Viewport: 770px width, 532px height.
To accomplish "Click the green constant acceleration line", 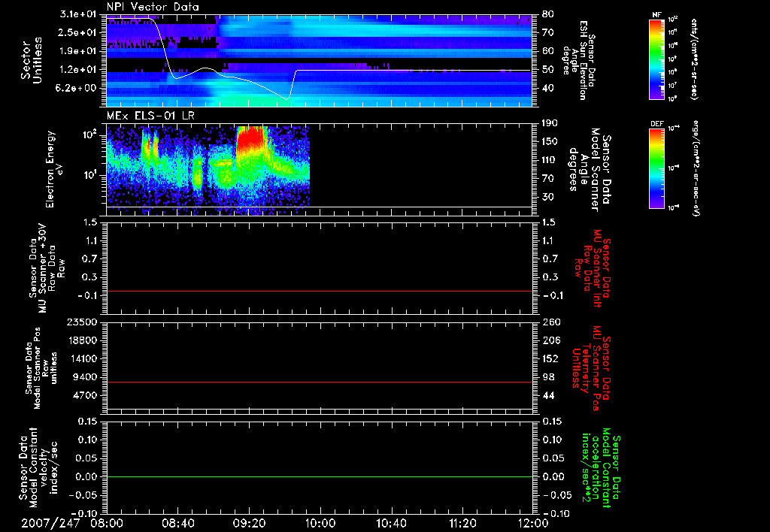I will pos(319,476).
